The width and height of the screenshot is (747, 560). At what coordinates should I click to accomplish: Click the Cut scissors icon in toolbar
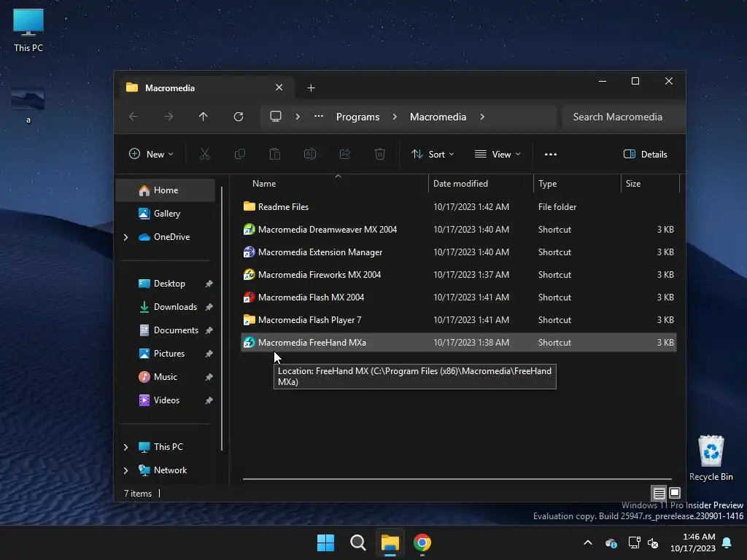pyautogui.click(x=204, y=154)
